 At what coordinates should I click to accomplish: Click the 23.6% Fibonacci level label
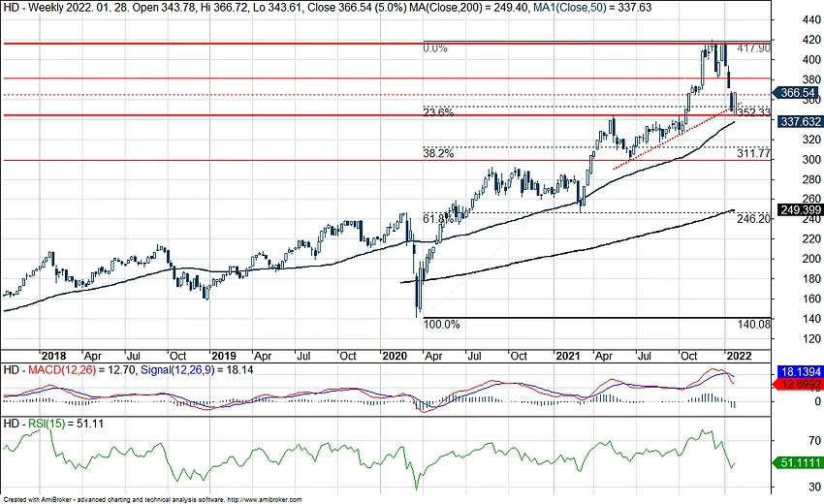point(438,112)
